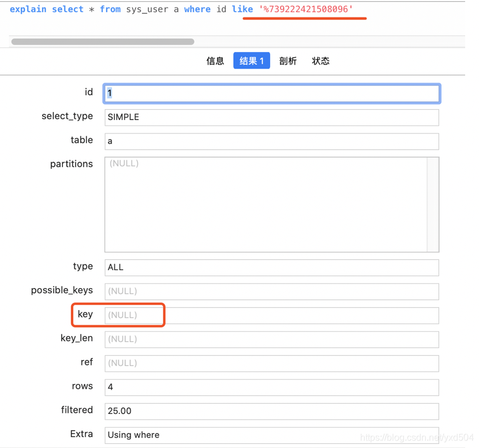Click the partitions area vertical scrollbar

[x=433, y=204]
